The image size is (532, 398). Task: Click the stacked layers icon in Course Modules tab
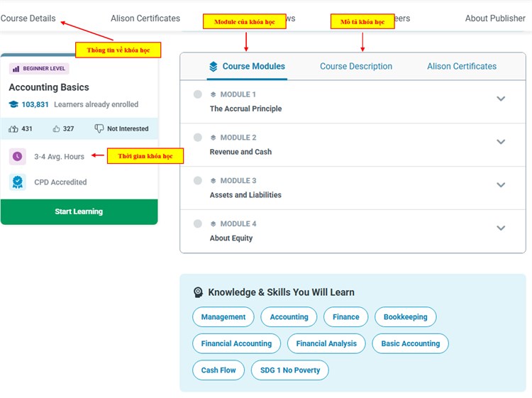pyautogui.click(x=214, y=67)
